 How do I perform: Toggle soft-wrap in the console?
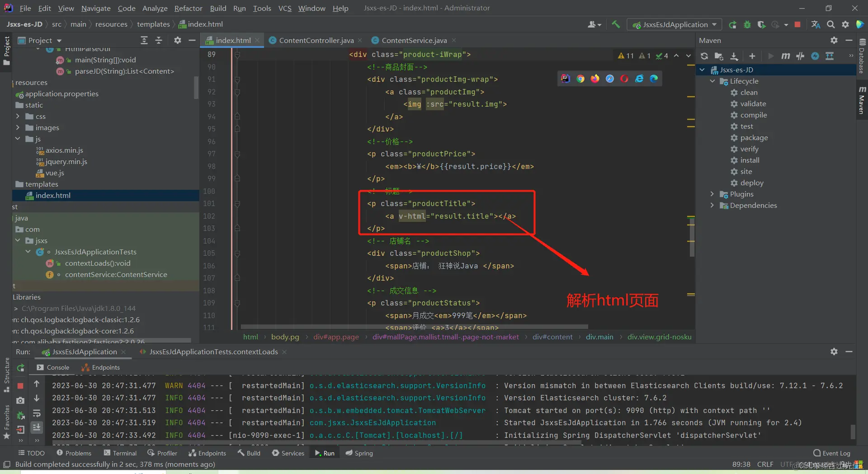(x=37, y=413)
